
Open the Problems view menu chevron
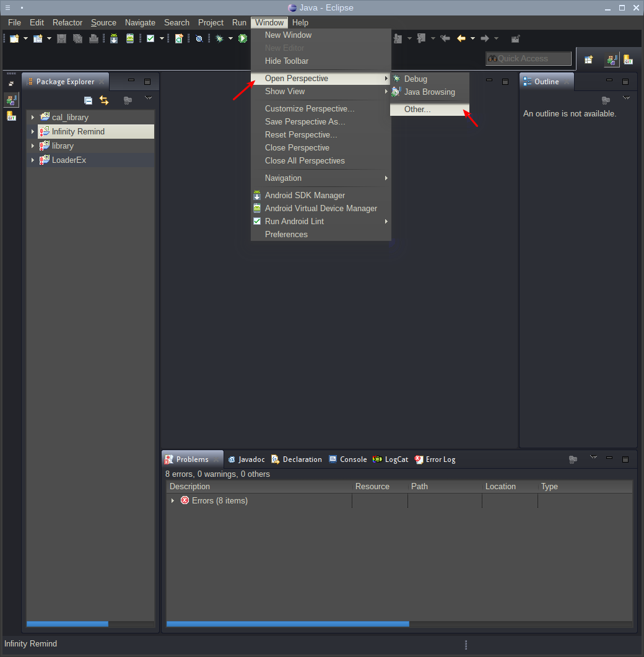(x=594, y=457)
